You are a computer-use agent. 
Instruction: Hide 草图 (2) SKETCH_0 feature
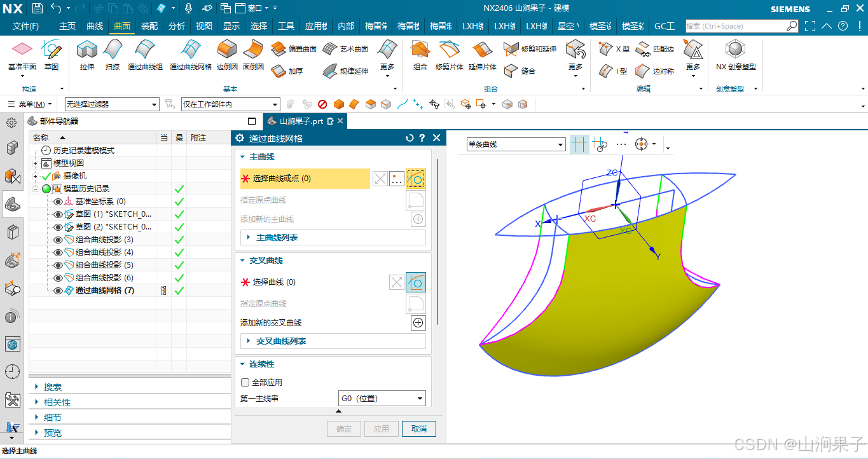(x=58, y=227)
